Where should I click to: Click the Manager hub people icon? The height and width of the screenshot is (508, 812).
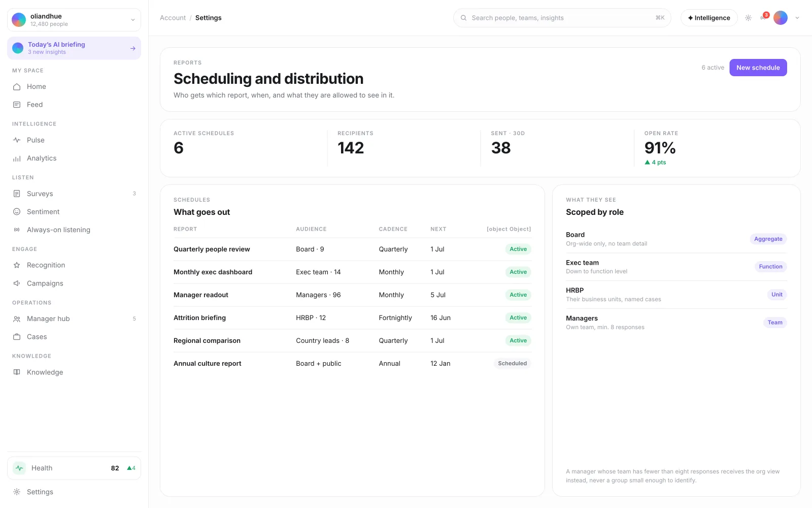point(17,319)
